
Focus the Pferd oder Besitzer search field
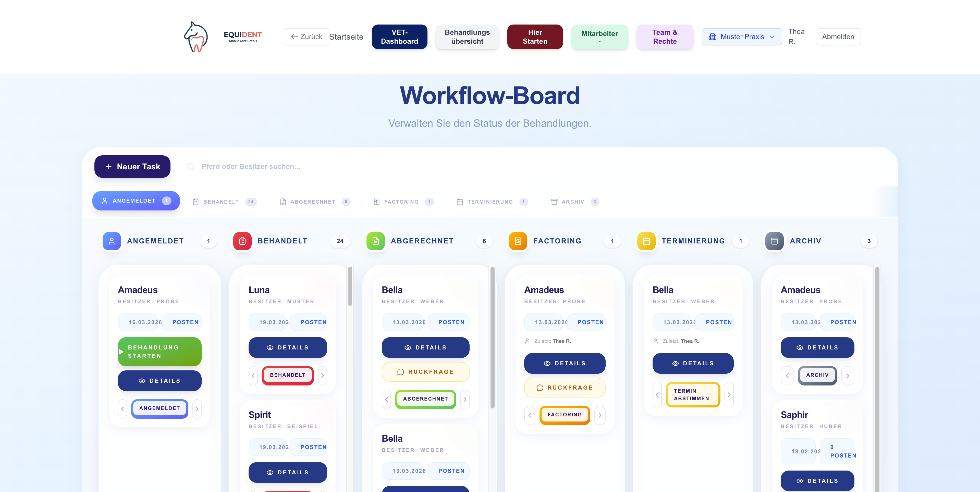click(266, 166)
